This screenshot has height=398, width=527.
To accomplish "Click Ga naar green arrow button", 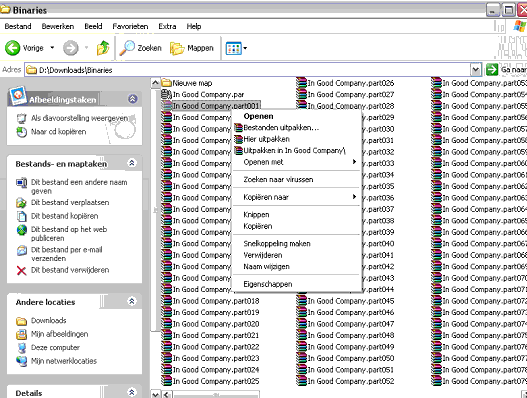I will pos(492,70).
